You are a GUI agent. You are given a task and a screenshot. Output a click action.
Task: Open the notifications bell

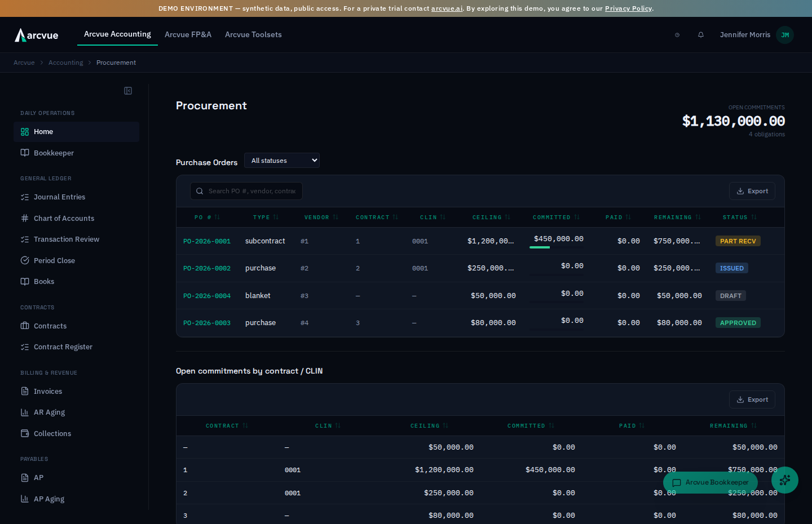pyautogui.click(x=701, y=35)
